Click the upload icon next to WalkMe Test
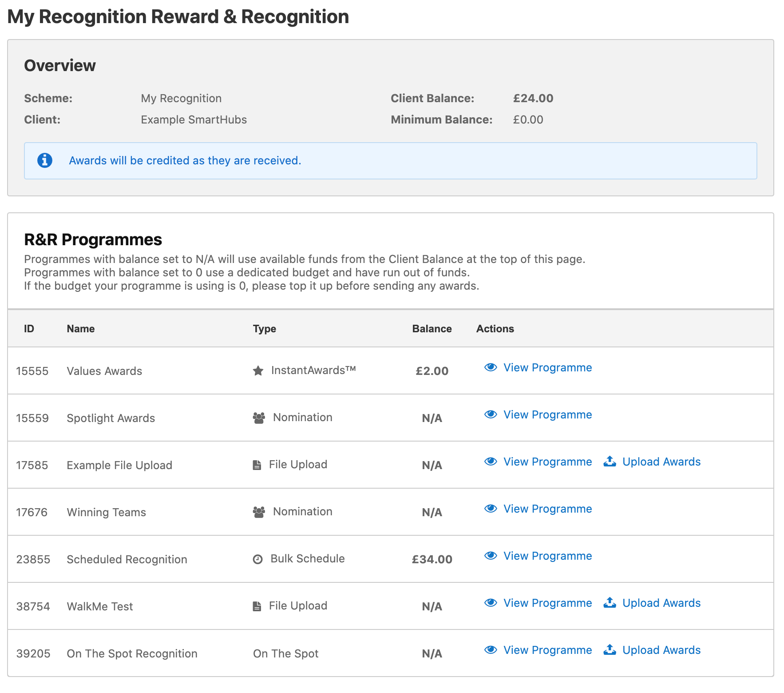This screenshot has width=784, height=693. pyautogui.click(x=610, y=602)
